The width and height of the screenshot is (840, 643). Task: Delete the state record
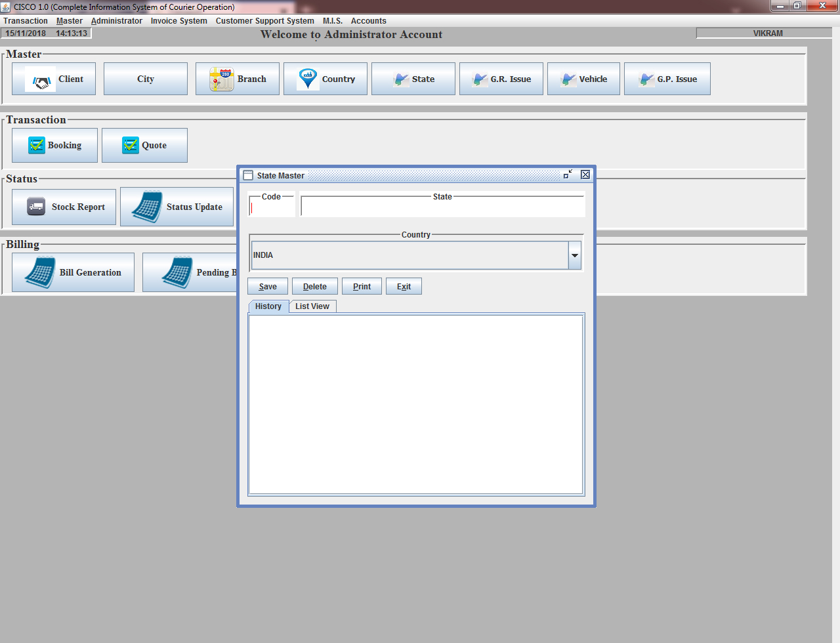coord(315,287)
